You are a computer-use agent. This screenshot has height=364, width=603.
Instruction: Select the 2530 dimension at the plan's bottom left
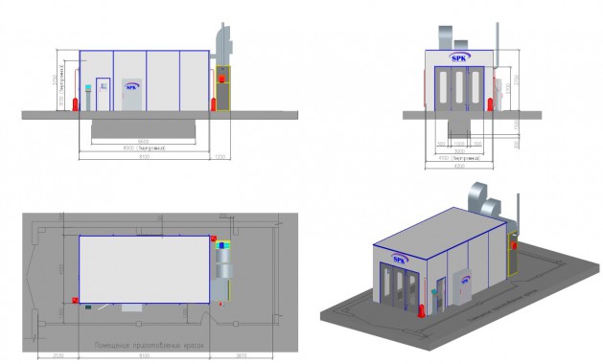coord(58,355)
